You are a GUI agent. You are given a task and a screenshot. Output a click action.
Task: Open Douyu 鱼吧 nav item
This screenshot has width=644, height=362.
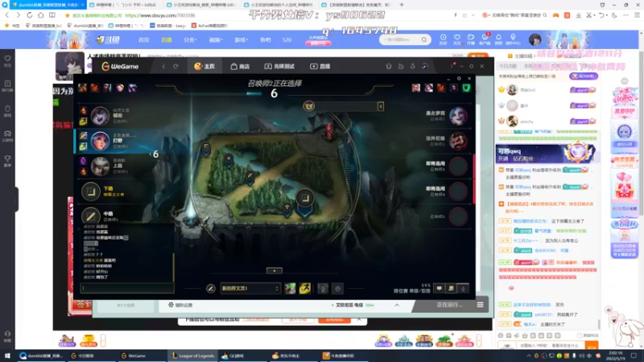coord(266,39)
